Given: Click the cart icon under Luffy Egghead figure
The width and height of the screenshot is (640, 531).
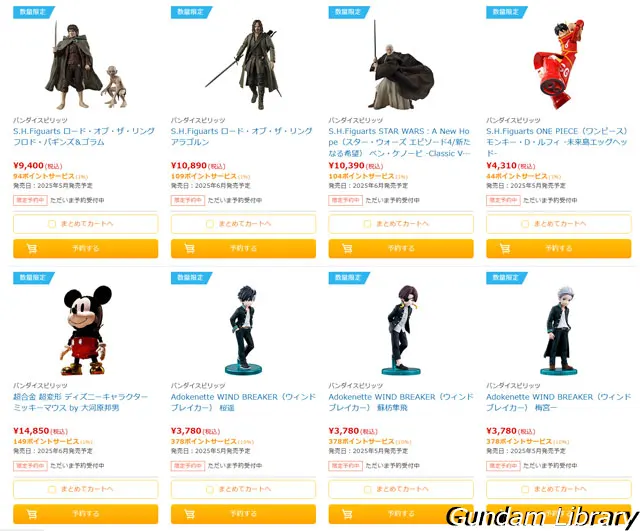Looking at the screenshot, I should 504,248.
